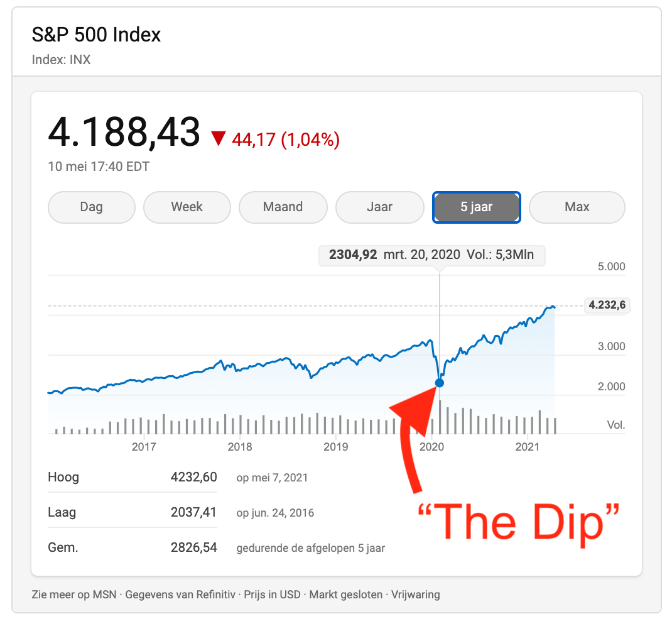The height and width of the screenshot is (626, 672).
Task: Click the 2304,92 chart tooltip
Action: (431, 255)
